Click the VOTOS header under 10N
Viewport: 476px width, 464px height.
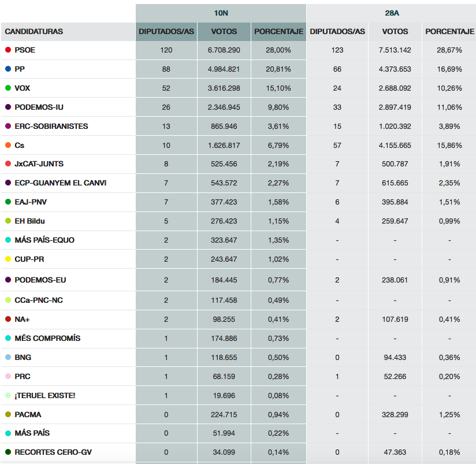click(x=224, y=32)
